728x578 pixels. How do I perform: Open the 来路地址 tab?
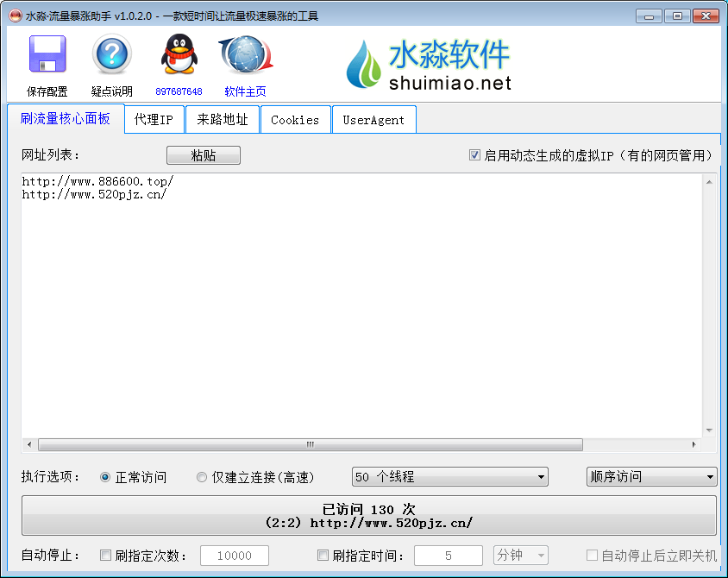(x=223, y=120)
